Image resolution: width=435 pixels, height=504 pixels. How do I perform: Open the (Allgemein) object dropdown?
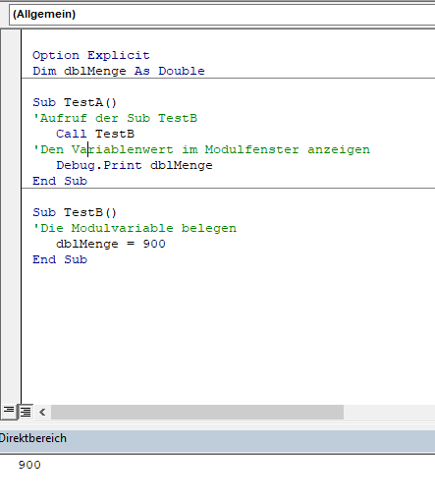click(x=223, y=15)
